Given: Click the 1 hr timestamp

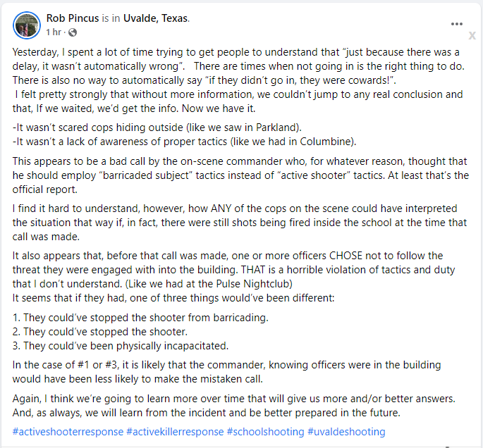Looking at the screenshot, I should (x=54, y=32).
